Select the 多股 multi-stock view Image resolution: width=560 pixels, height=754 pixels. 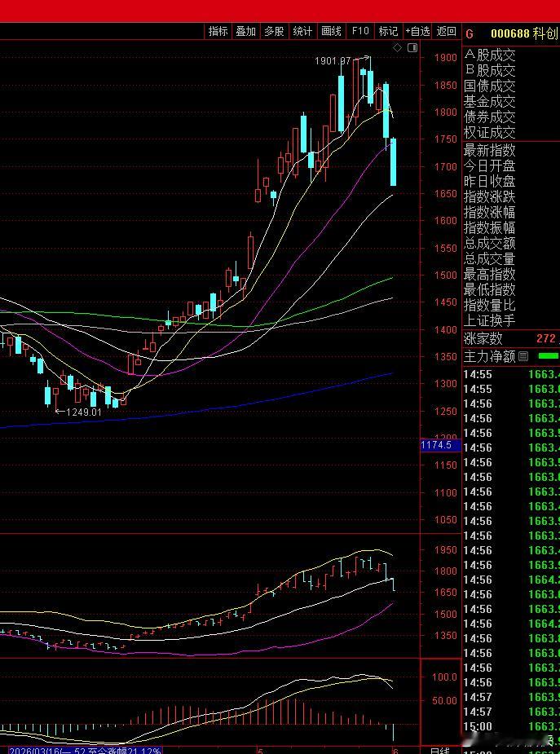coord(274,31)
